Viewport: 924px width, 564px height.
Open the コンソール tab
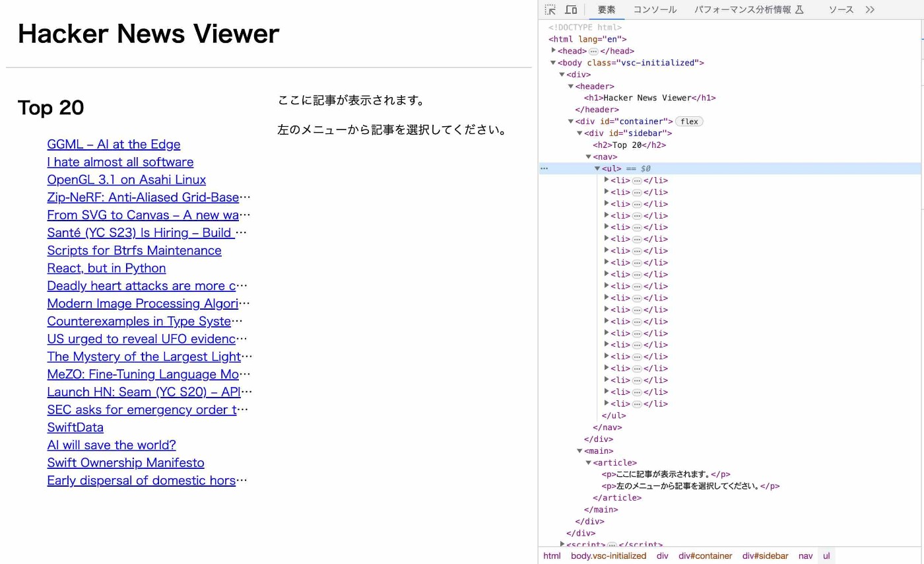click(655, 9)
